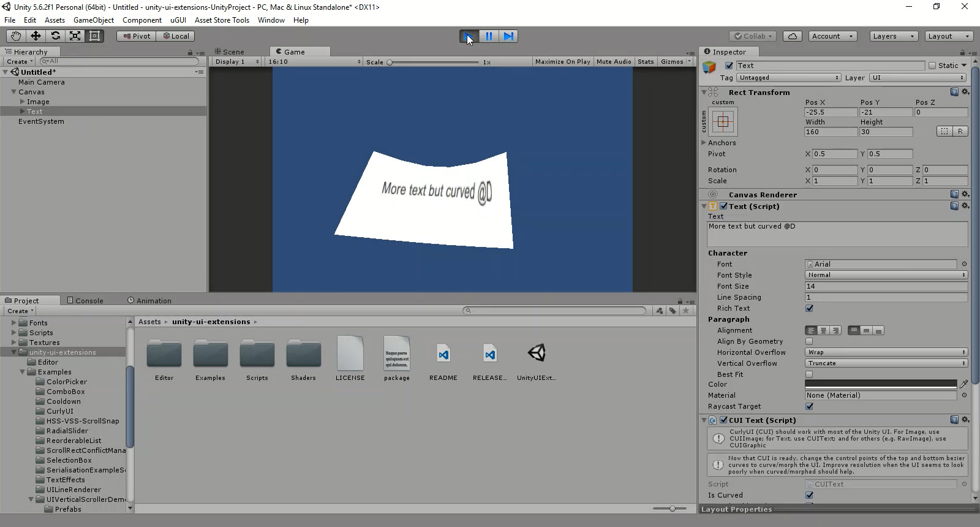Screen dimensions: 980x527
Task: Enable Align By Geometry
Action: pyautogui.click(x=809, y=341)
